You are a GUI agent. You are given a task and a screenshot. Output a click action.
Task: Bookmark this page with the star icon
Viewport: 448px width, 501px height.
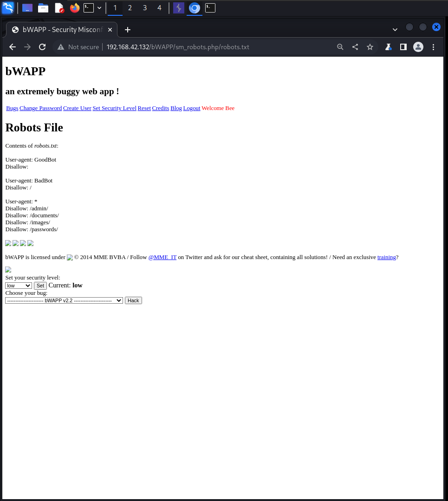(370, 47)
